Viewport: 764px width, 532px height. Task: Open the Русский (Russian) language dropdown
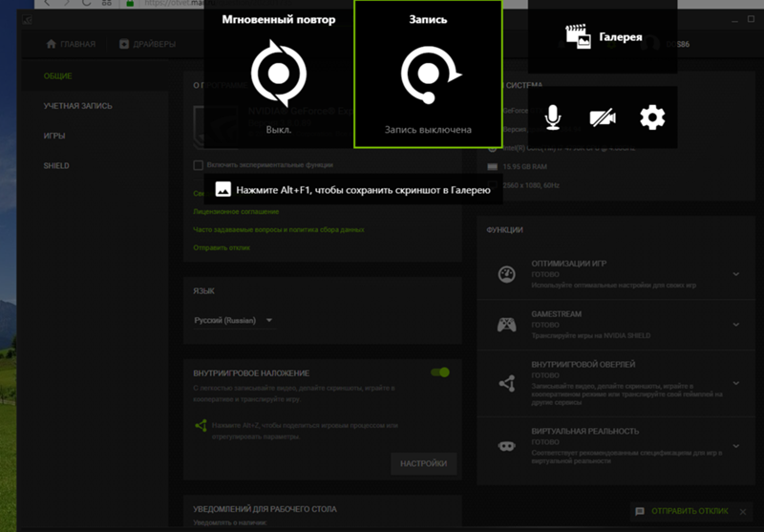[x=233, y=320]
